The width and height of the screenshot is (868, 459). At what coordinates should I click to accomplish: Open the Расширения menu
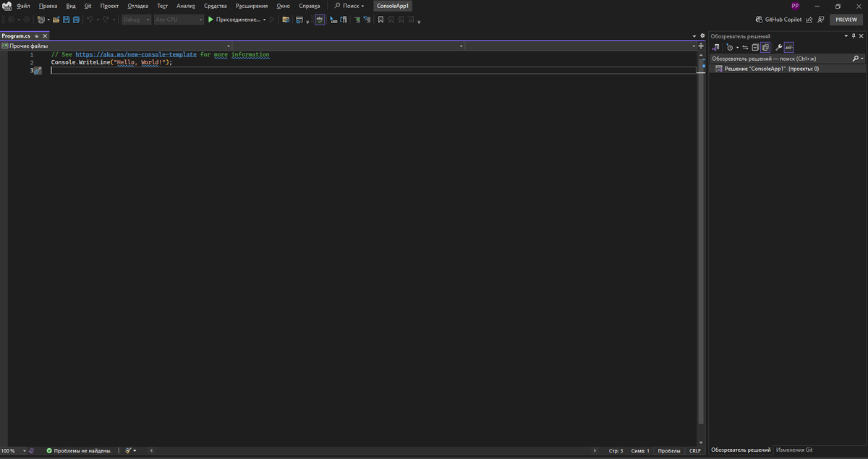(x=252, y=6)
